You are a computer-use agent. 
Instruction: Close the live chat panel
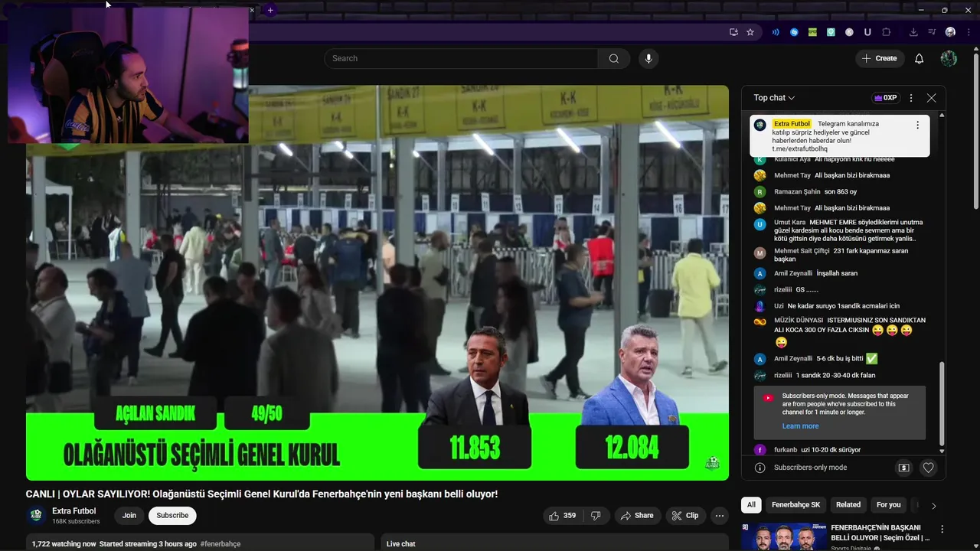[x=931, y=98]
